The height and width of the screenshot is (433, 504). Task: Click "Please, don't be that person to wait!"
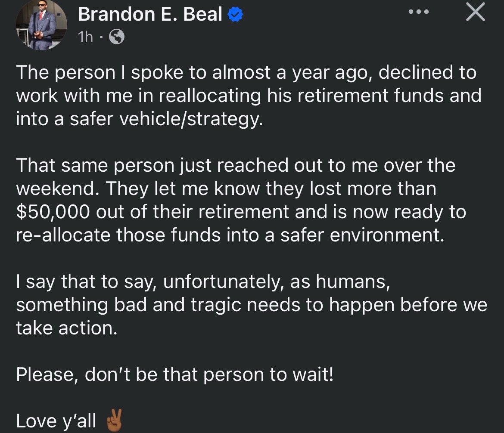click(x=175, y=374)
